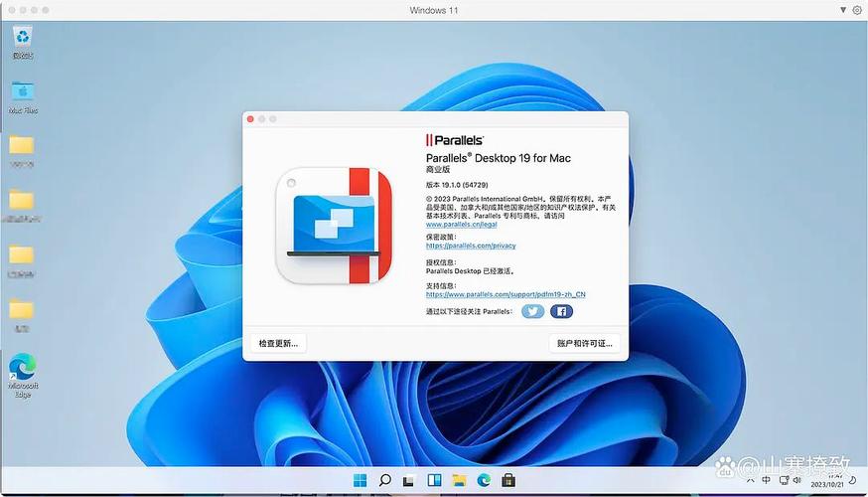Open the support pdfm19-zh_CN link

pos(506,294)
